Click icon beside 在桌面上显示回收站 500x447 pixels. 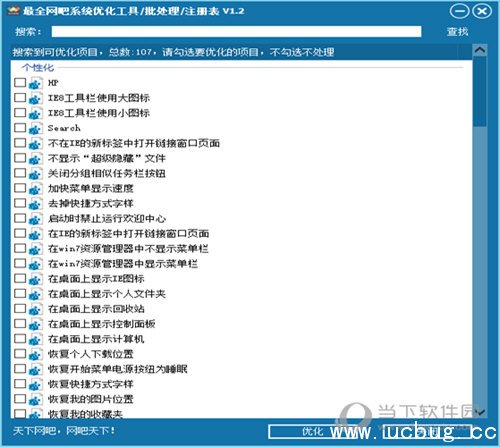point(36,309)
